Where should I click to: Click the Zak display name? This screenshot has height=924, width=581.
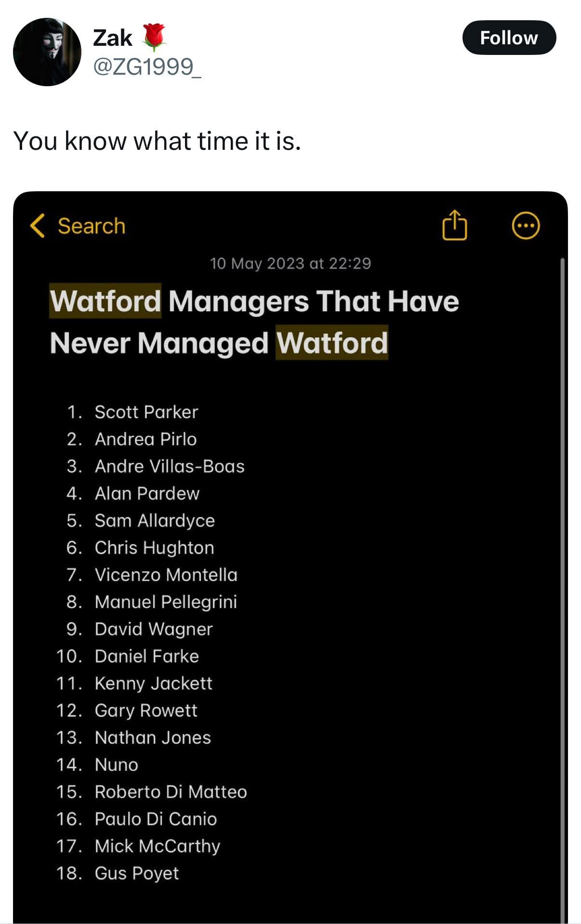pos(112,38)
